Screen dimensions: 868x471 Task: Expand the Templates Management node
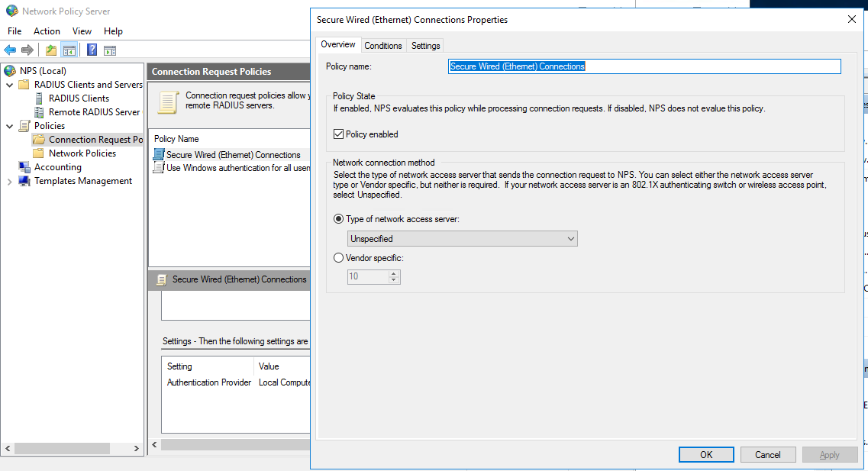click(9, 181)
